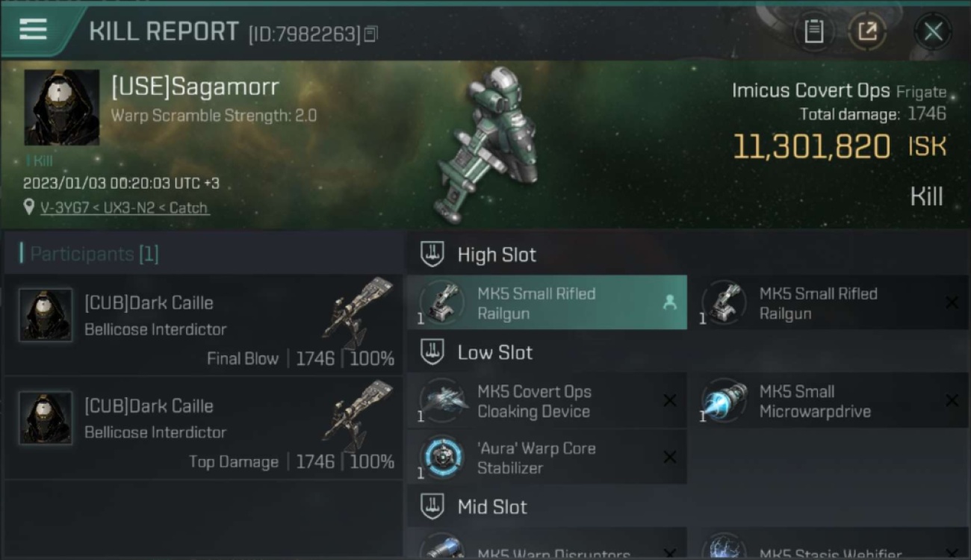Click the MK5 Small Microwarpdrive icon
The width and height of the screenshot is (971, 560).
coord(725,401)
